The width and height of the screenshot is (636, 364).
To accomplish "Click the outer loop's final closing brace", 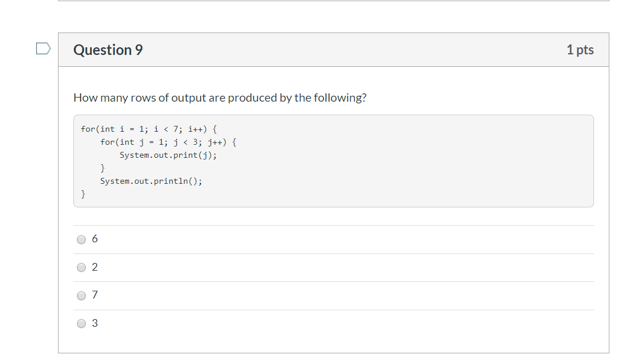I will coord(83,194).
